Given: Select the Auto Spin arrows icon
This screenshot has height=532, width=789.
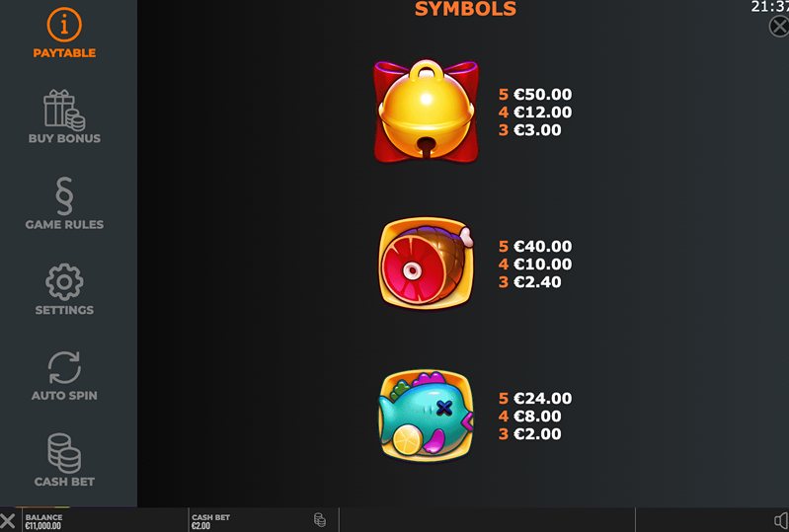Looking at the screenshot, I should (x=64, y=367).
